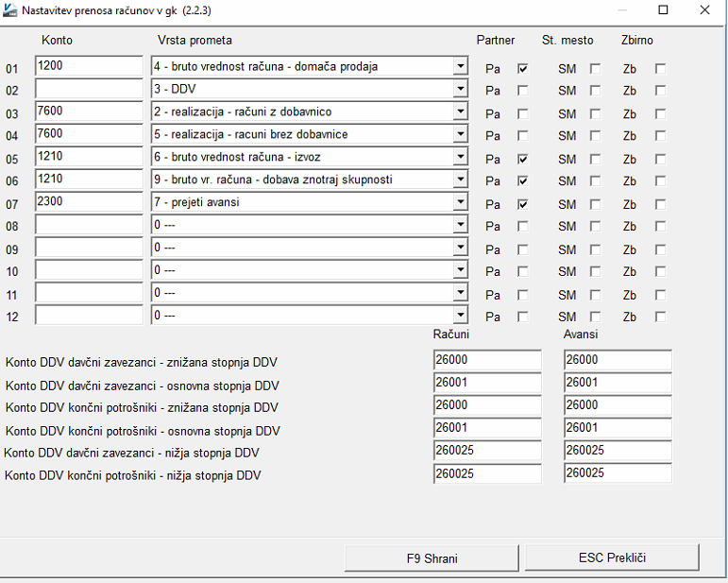Check Partner checkbox for row 02 DDV

coord(522,91)
